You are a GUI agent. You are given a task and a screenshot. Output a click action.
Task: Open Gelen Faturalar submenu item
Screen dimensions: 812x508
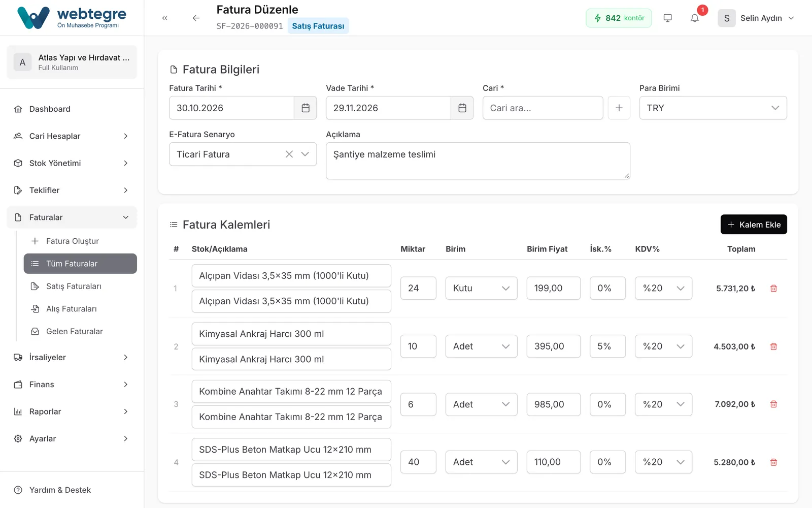(x=80, y=331)
